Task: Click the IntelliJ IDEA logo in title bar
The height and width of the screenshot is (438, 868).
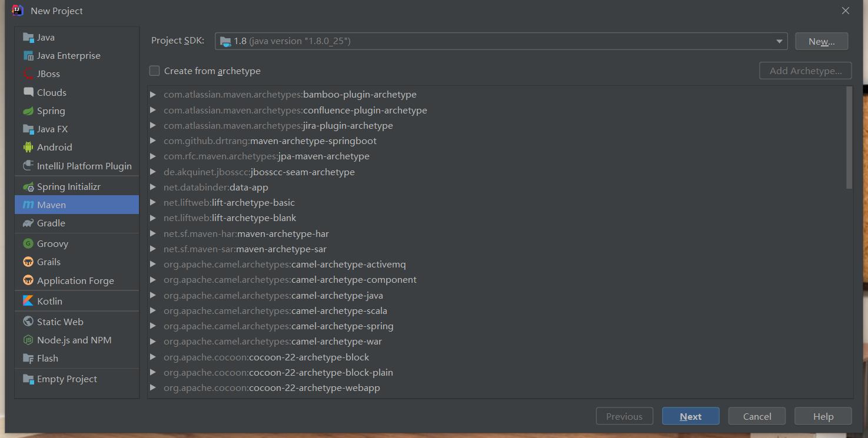Action: pos(18,10)
